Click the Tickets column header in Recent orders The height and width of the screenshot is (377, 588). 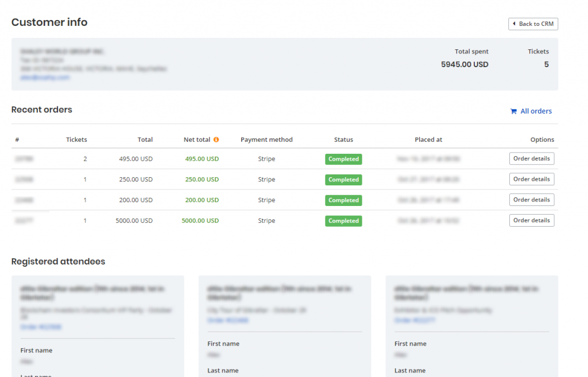pos(76,139)
